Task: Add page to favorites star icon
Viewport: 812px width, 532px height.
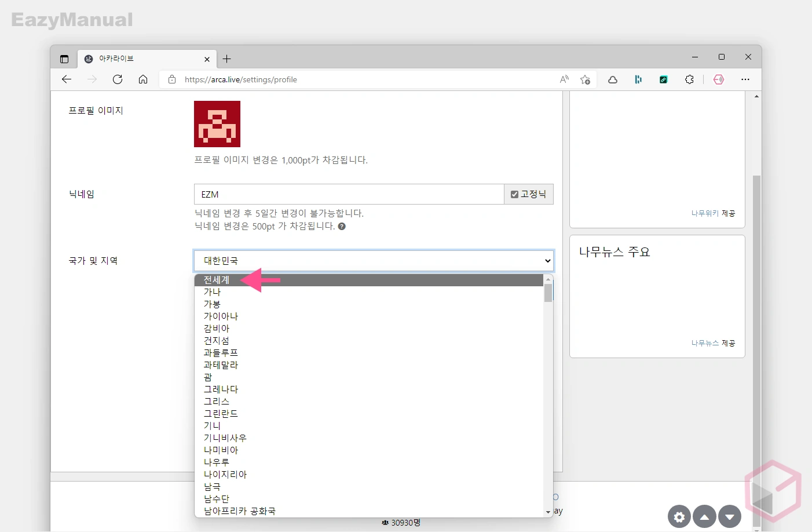Action: [585, 79]
